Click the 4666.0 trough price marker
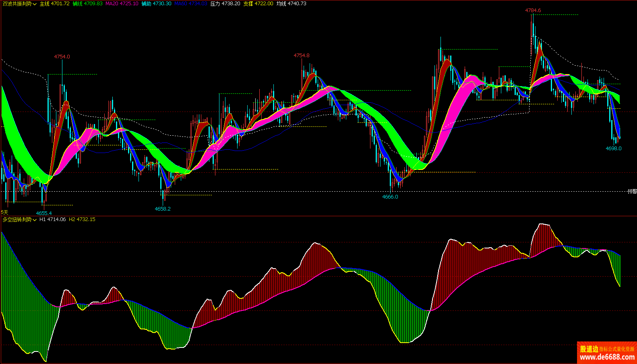637x364 pixels. (390, 197)
